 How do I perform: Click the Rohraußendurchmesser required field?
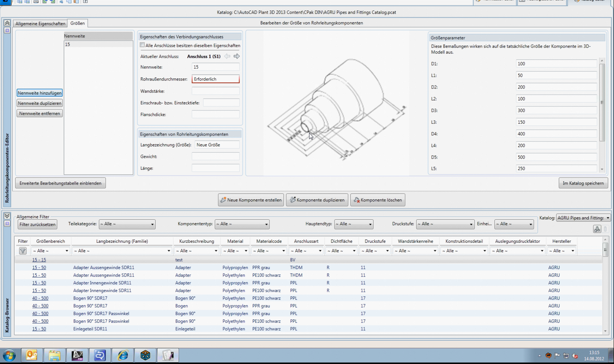click(x=215, y=79)
